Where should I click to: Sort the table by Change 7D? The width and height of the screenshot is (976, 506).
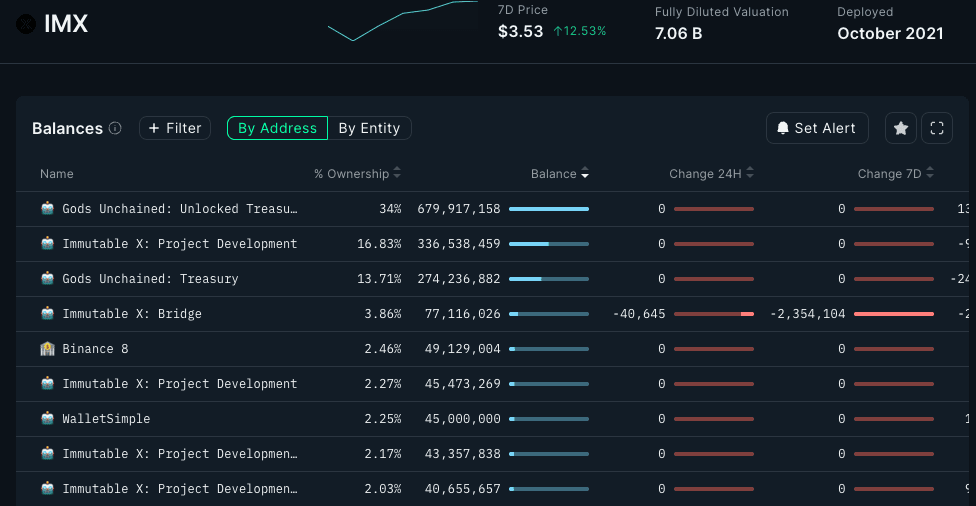[x=895, y=174]
